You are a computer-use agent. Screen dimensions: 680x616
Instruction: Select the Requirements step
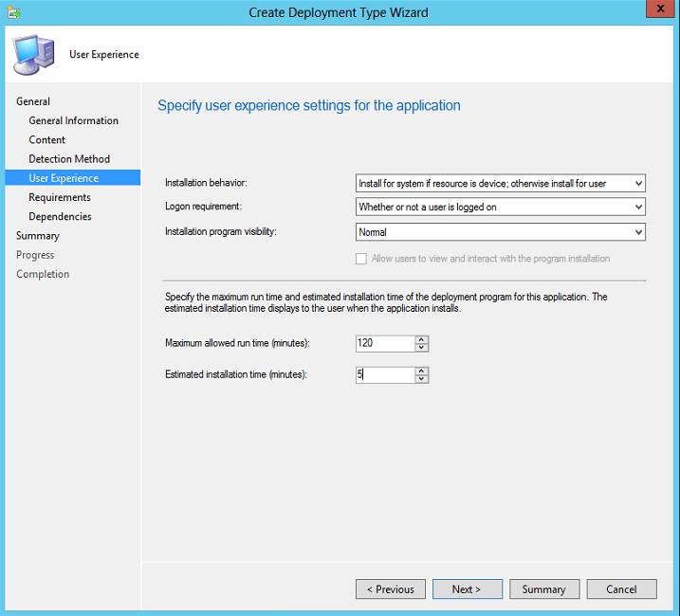coord(60,197)
